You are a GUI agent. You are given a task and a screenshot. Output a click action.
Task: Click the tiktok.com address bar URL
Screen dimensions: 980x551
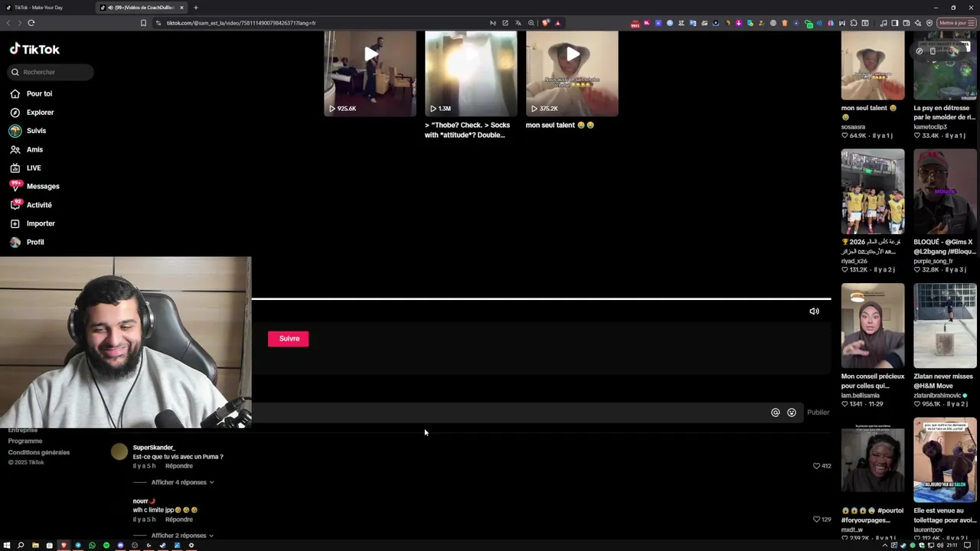[x=241, y=23]
